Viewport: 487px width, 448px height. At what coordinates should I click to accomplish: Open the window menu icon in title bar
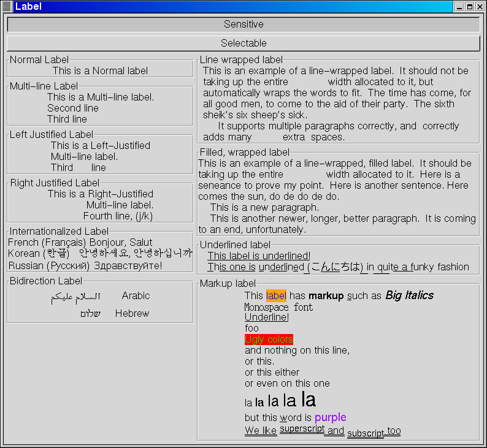click(x=7, y=7)
